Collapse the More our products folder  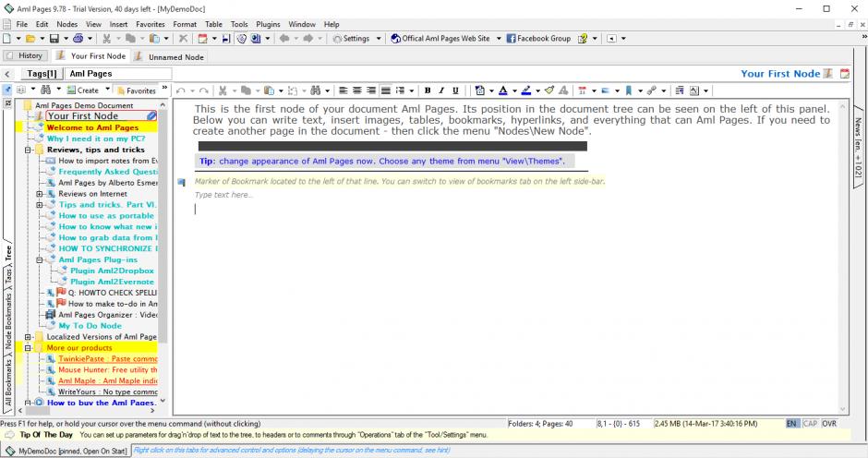pyautogui.click(x=28, y=348)
